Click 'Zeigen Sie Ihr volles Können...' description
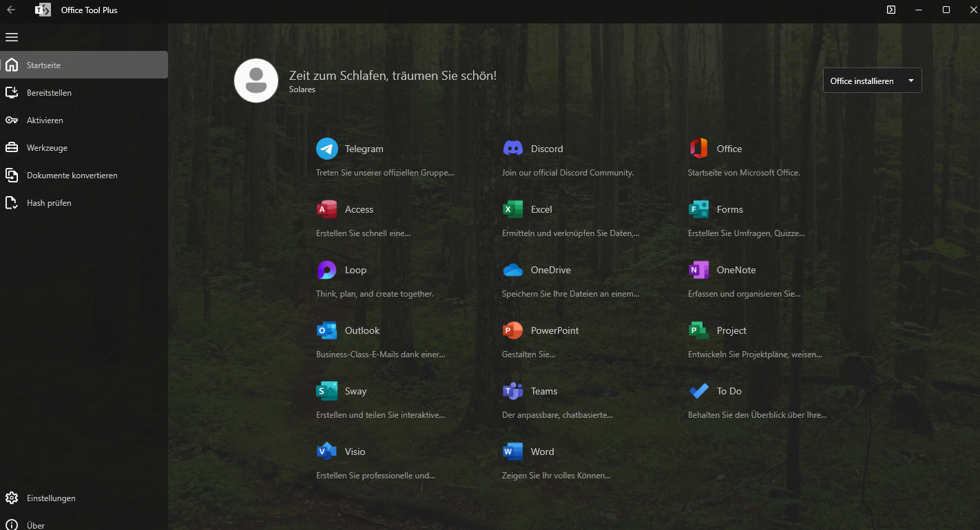The width and height of the screenshot is (980, 530). click(x=556, y=476)
